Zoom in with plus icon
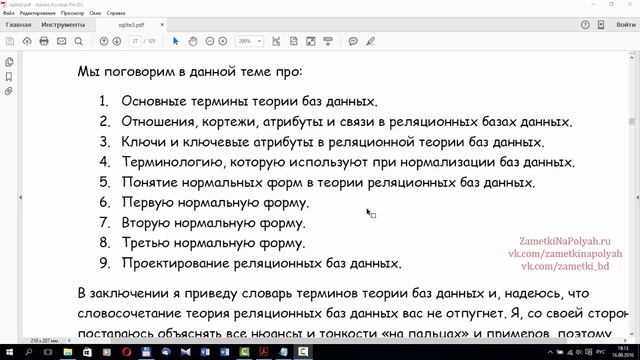Image resolution: width=640 pixels, height=360 pixels. point(223,41)
